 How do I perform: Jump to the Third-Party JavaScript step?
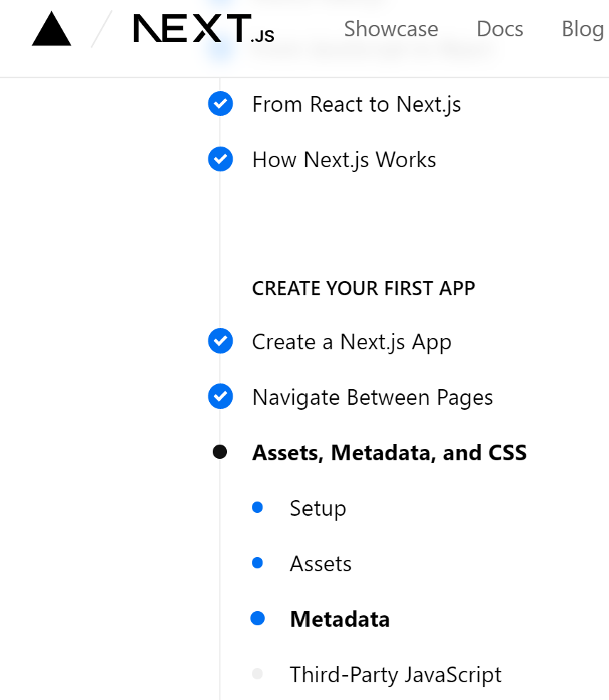(x=396, y=675)
